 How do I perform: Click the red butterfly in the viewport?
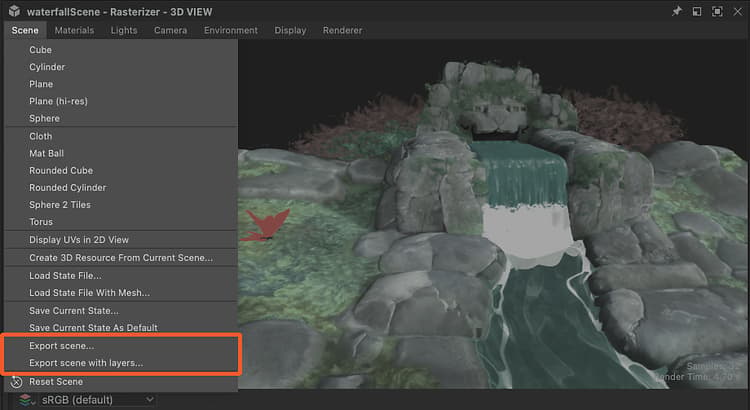266,225
